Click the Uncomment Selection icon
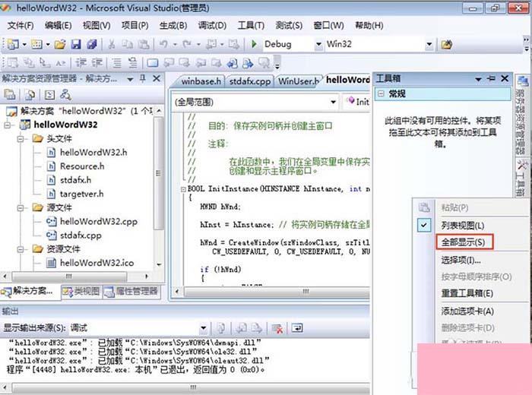The height and width of the screenshot is (395, 532). point(133,63)
